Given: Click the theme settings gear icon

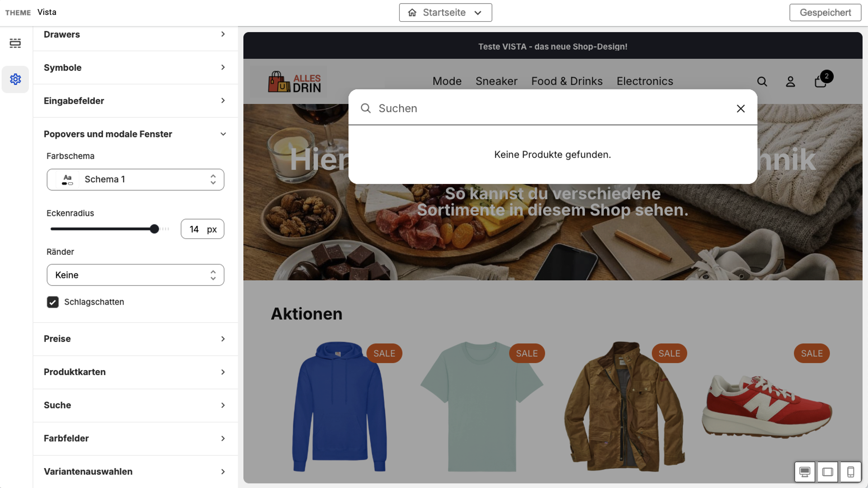Looking at the screenshot, I should point(15,80).
